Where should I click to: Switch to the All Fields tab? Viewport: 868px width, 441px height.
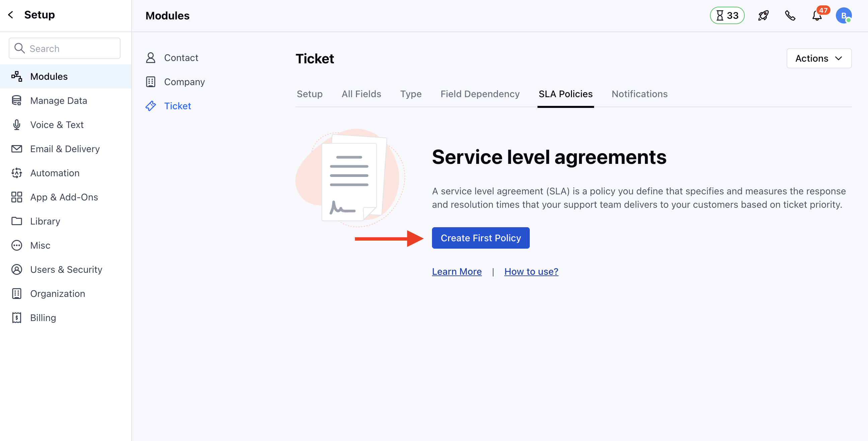point(361,94)
